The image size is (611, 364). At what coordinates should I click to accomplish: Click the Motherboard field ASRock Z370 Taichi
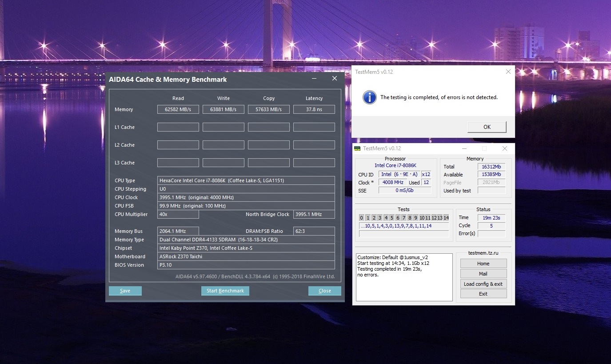[x=246, y=256]
